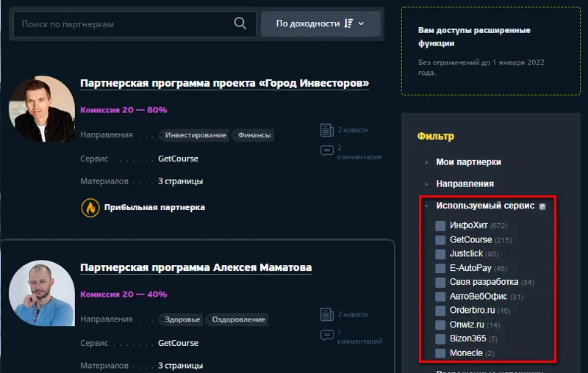Expand the Направления filter section

click(x=465, y=184)
